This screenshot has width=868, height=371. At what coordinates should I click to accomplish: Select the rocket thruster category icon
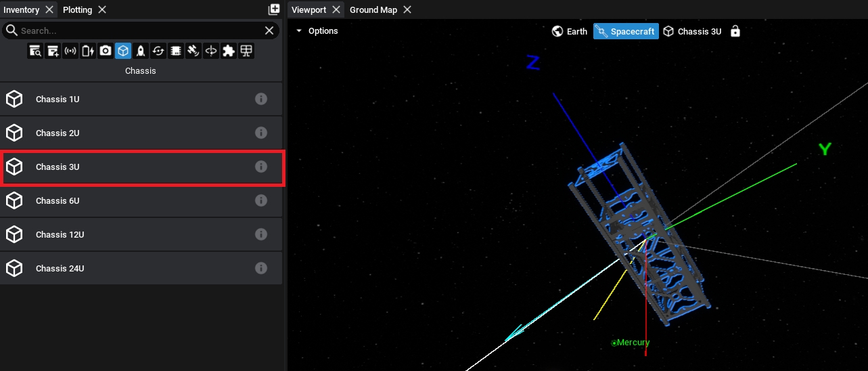click(141, 51)
